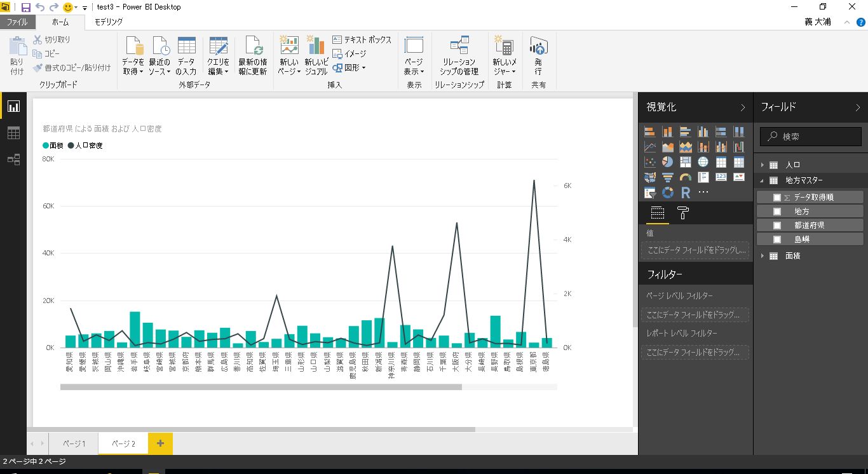Click the 面積 teal legend marker
The height and width of the screenshot is (474, 868).
tap(46, 146)
